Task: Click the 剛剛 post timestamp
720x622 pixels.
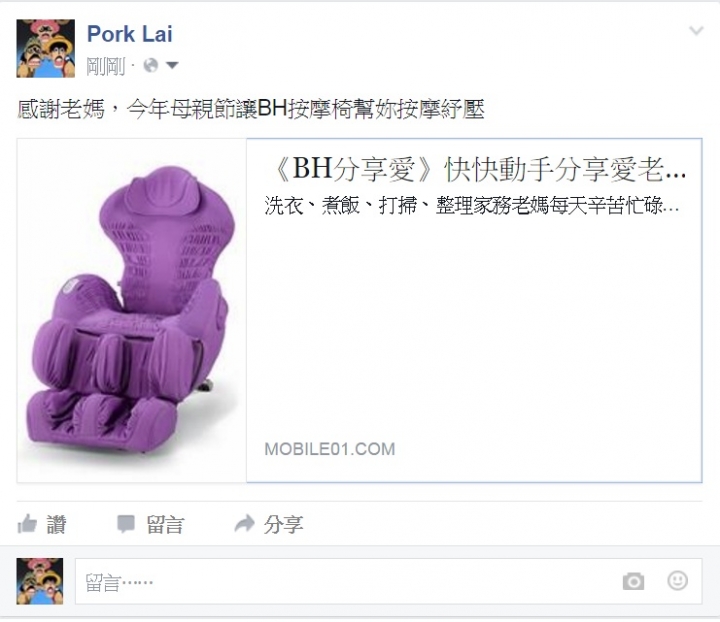Action: pyautogui.click(x=106, y=67)
